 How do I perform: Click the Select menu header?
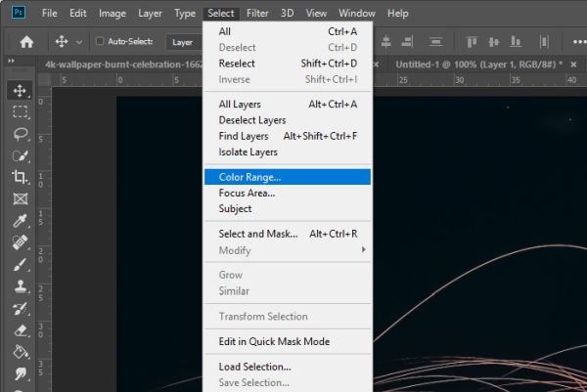[221, 14]
